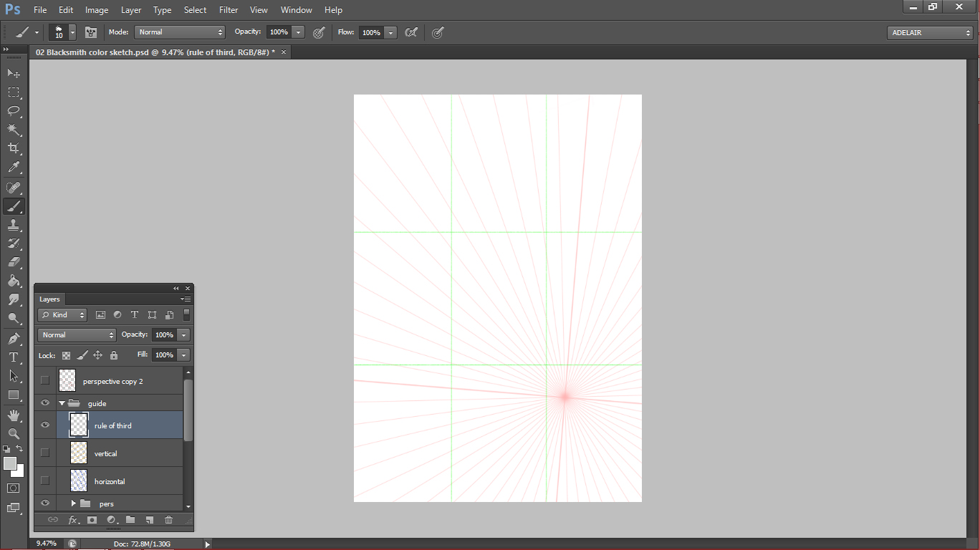The height and width of the screenshot is (550, 980).
Task: Lock transparent pixels of layer
Action: [66, 355]
